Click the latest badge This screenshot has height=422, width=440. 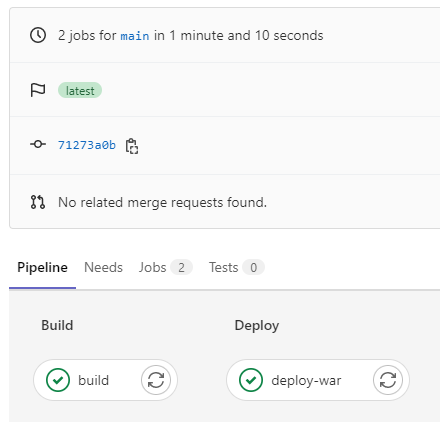point(80,90)
